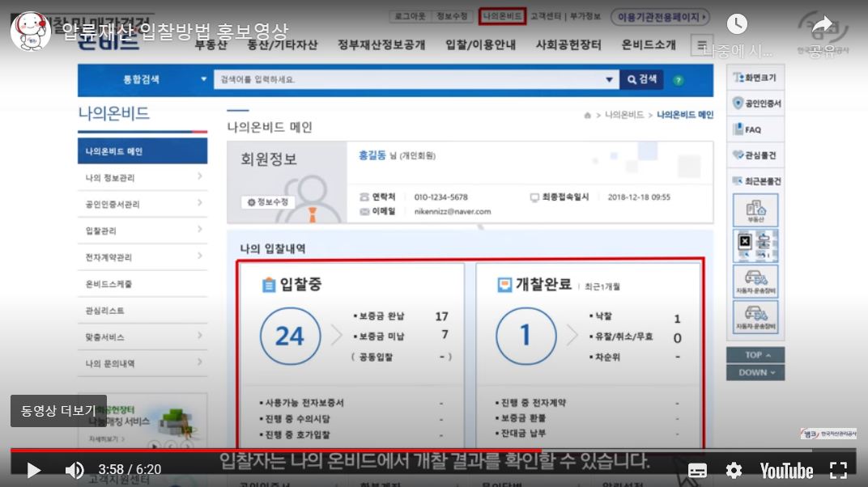868x487 pixels.
Task: Click 관심물건 heart quick menu
Action: (755, 155)
